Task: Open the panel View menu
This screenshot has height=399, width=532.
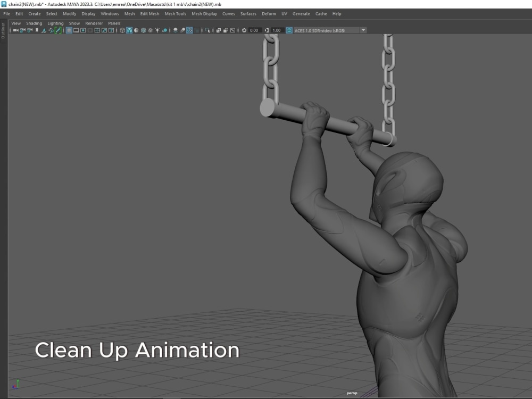Action: (x=16, y=23)
